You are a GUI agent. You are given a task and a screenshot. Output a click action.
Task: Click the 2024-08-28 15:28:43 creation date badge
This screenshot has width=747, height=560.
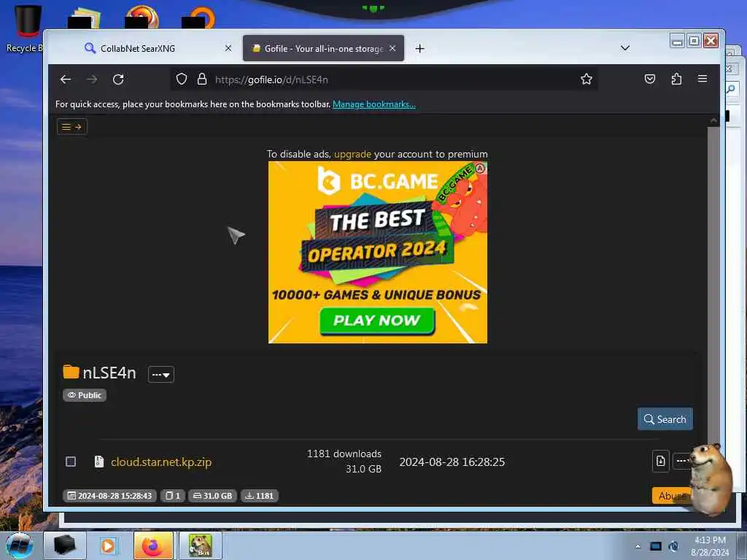click(x=109, y=496)
